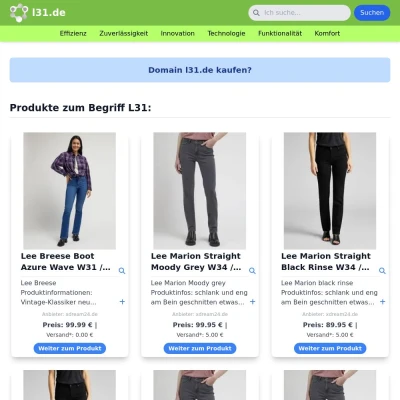
Task: Select Innovation in navigation bar
Action: tap(177, 33)
